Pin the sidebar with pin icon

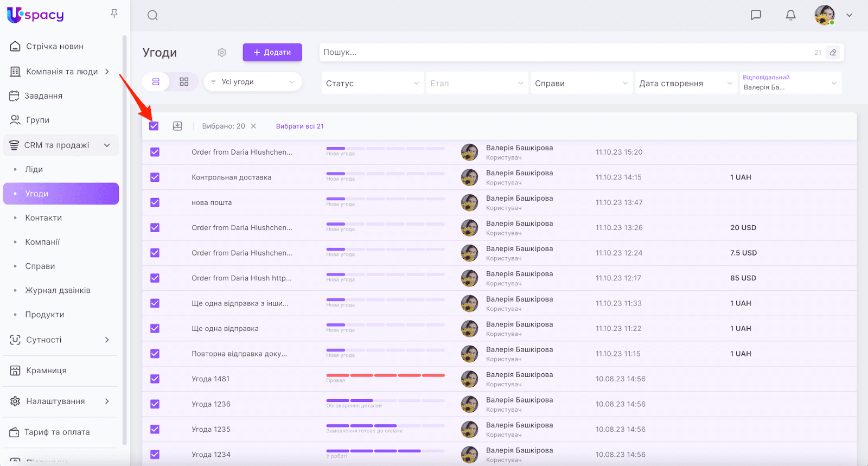(114, 14)
